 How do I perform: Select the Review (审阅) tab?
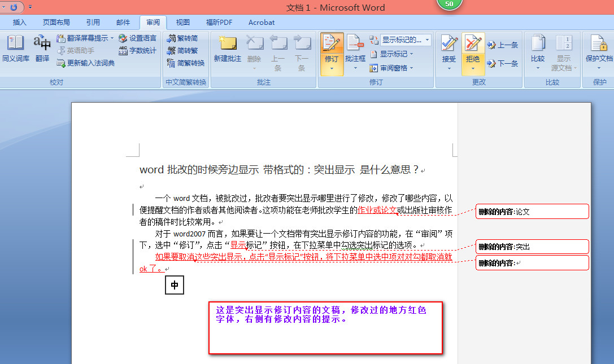[x=153, y=23]
